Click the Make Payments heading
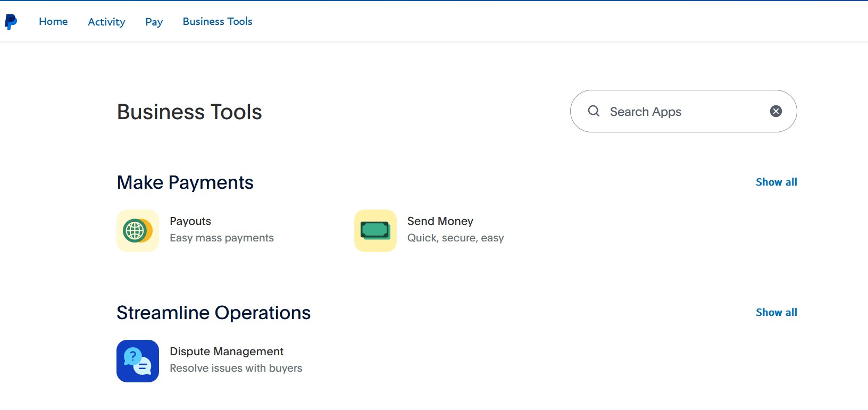This screenshot has height=410, width=868. tap(185, 182)
